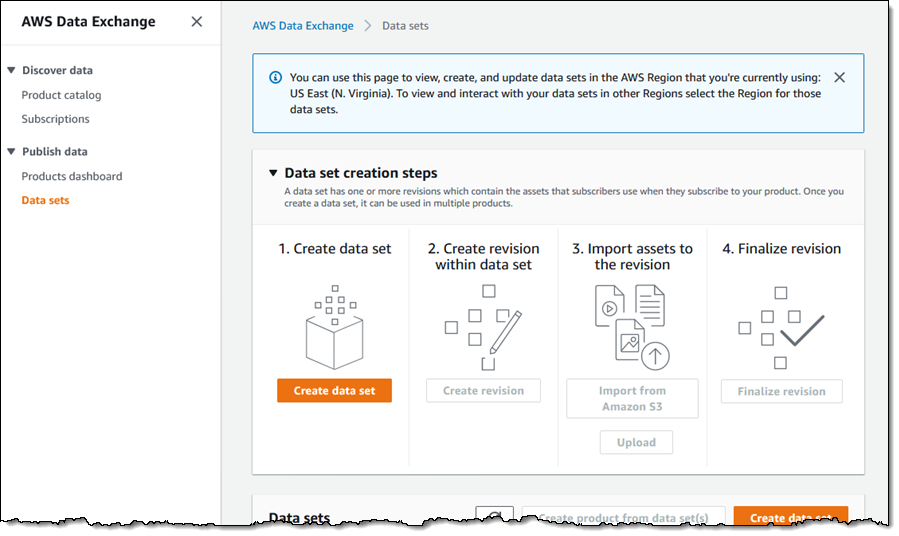
Task: Click the Finalize revision button
Action: tap(781, 391)
